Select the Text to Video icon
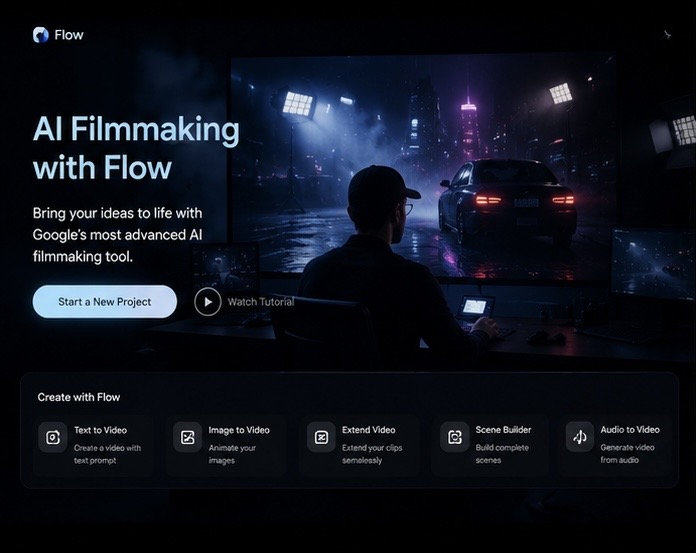 tap(53, 438)
